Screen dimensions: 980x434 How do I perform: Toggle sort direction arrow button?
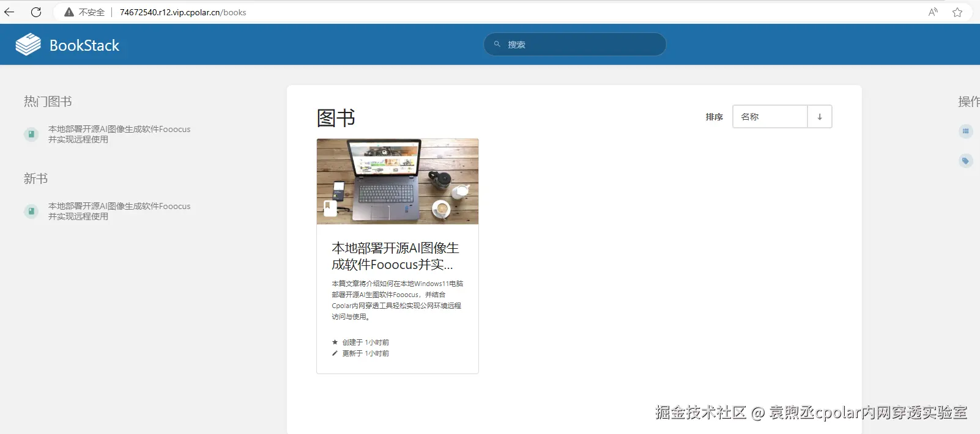(820, 117)
